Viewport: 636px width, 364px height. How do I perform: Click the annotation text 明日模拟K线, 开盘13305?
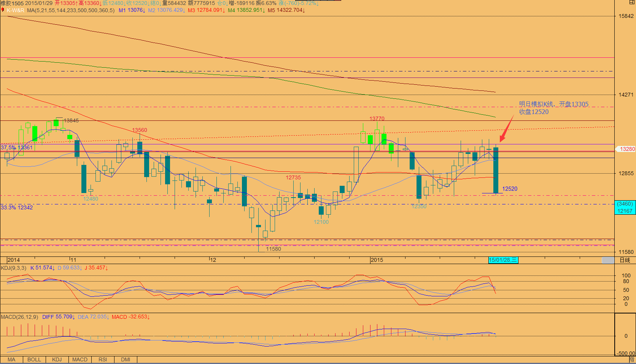[x=554, y=104]
